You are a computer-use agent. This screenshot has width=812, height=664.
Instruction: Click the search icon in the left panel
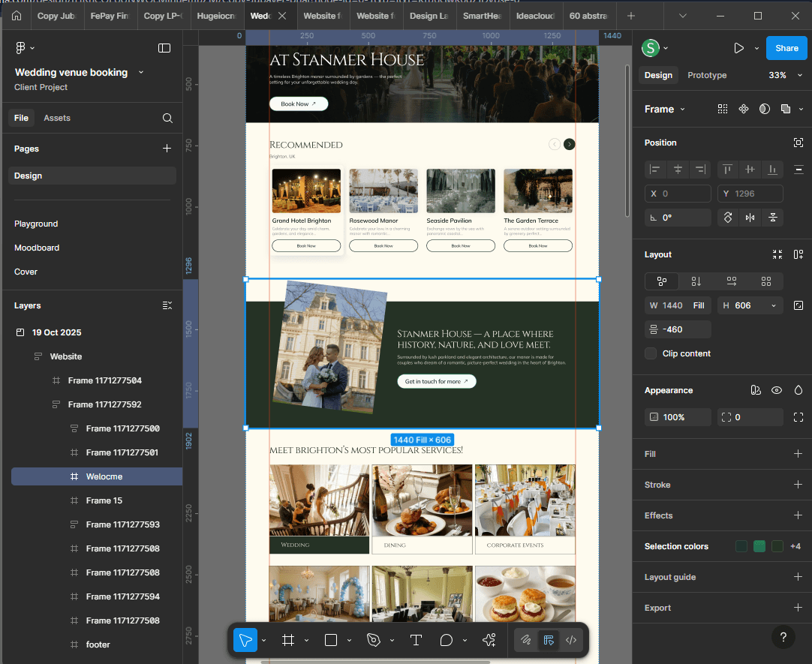coord(167,118)
